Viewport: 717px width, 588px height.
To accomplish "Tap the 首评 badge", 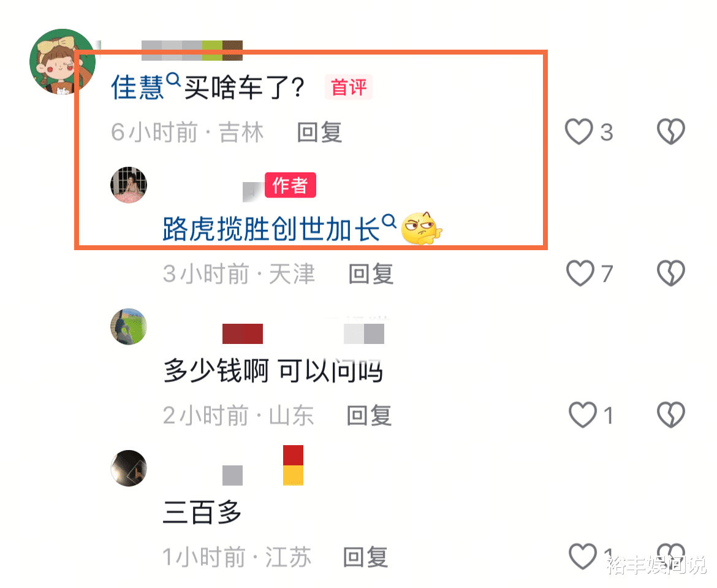I will coord(349,87).
